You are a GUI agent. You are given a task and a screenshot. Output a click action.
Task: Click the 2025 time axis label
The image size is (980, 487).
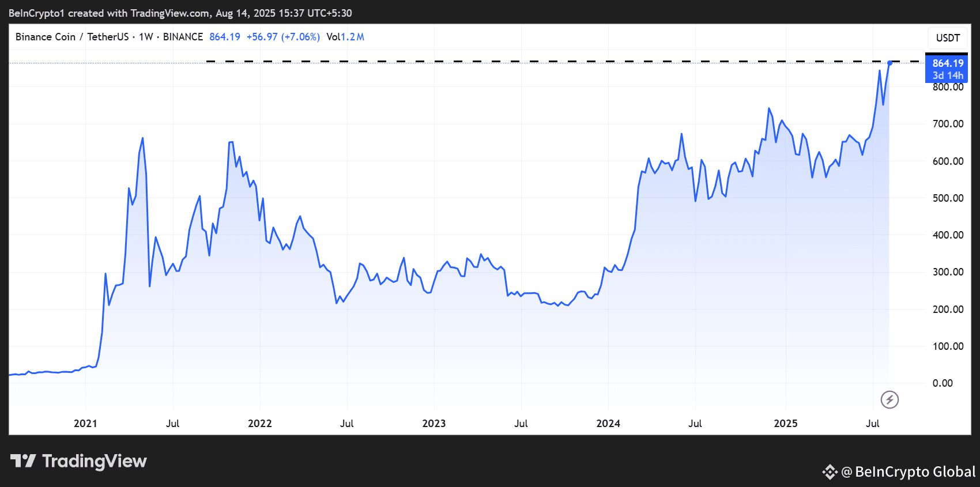point(786,424)
